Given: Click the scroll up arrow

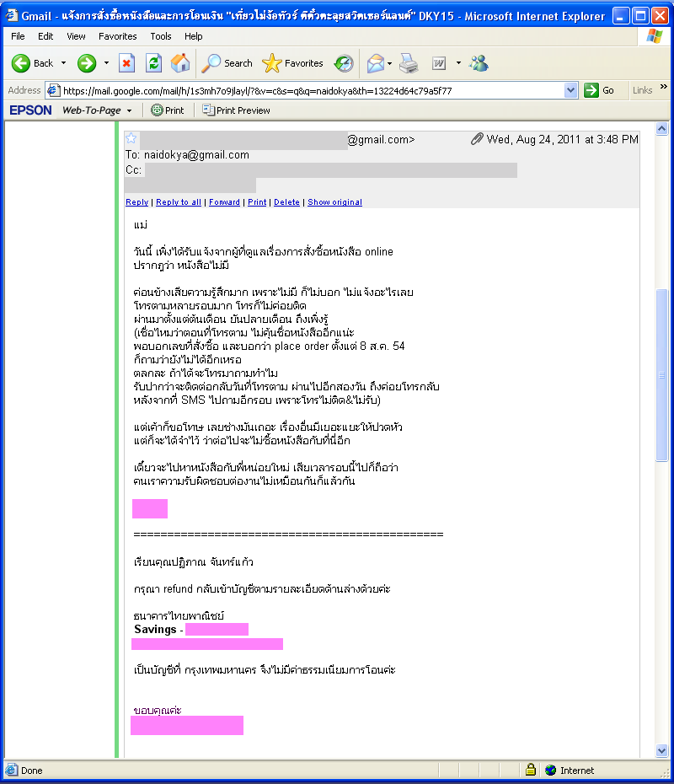Looking at the screenshot, I should [662, 129].
